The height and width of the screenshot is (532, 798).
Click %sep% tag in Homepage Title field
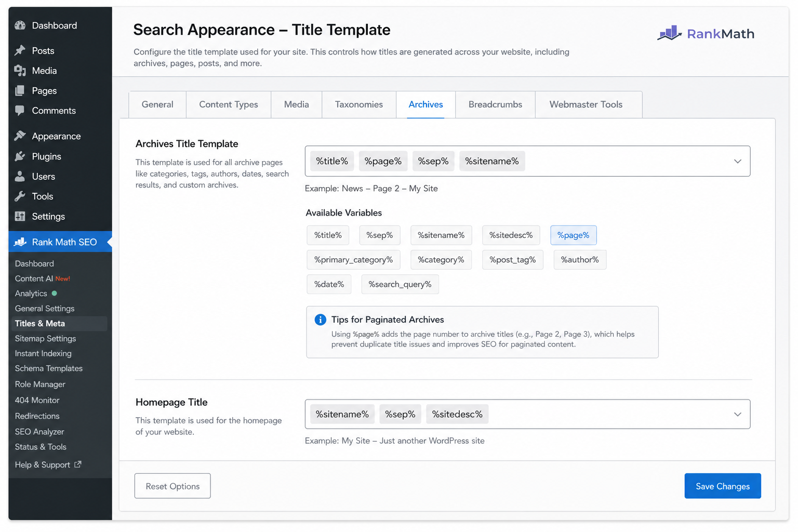[x=400, y=414]
